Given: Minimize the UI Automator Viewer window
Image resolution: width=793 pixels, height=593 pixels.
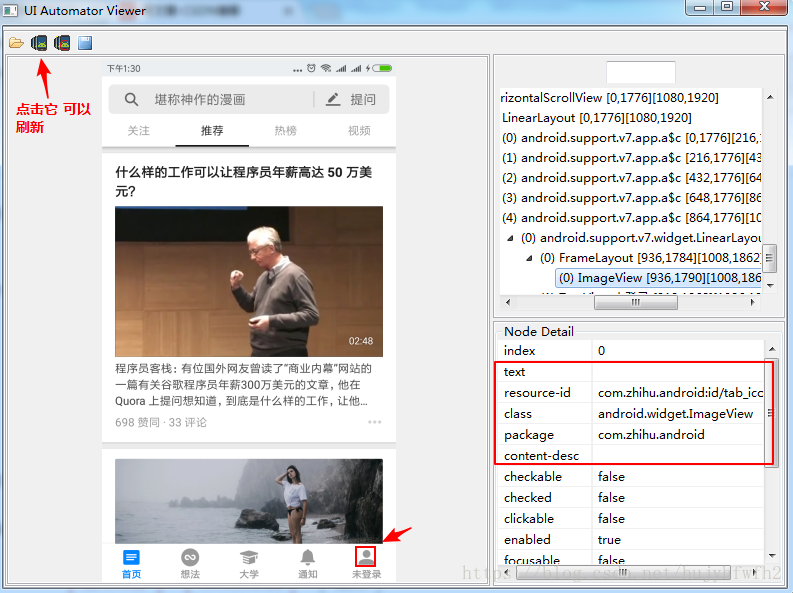Looking at the screenshot, I should point(700,7).
